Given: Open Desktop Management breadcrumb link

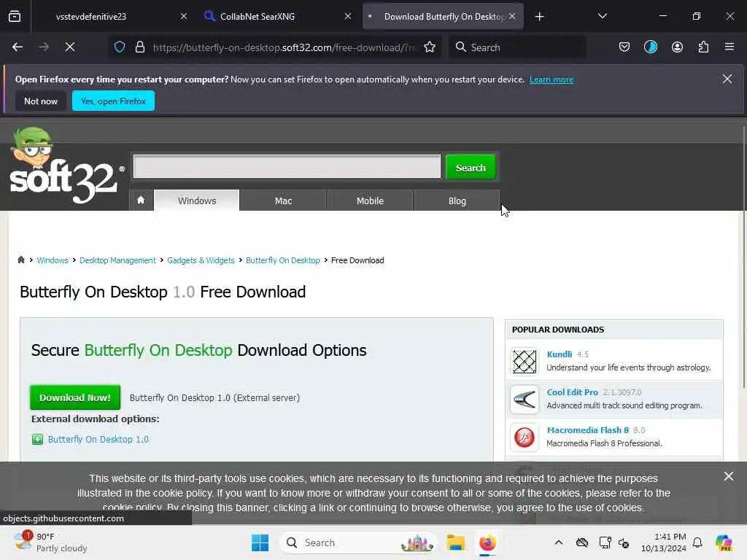Looking at the screenshot, I should tap(117, 260).
